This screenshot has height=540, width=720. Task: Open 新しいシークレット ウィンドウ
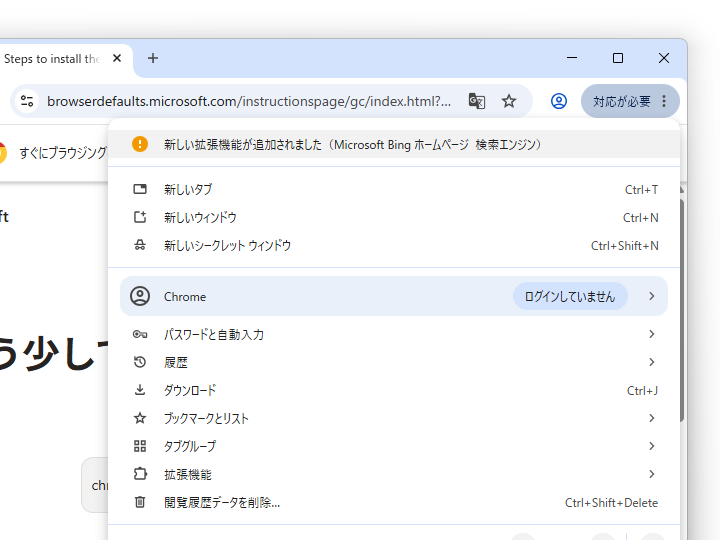click(394, 246)
